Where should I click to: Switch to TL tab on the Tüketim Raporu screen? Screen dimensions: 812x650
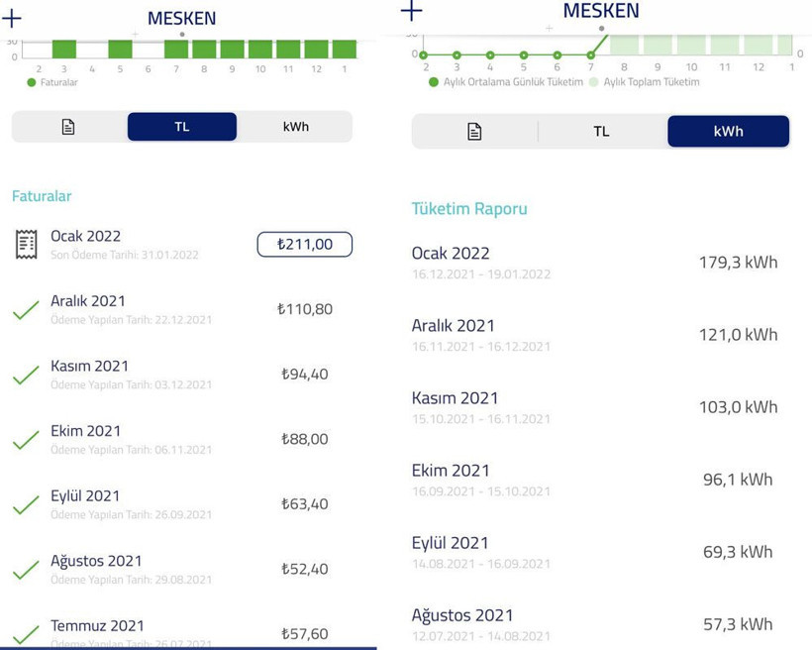[601, 132]
